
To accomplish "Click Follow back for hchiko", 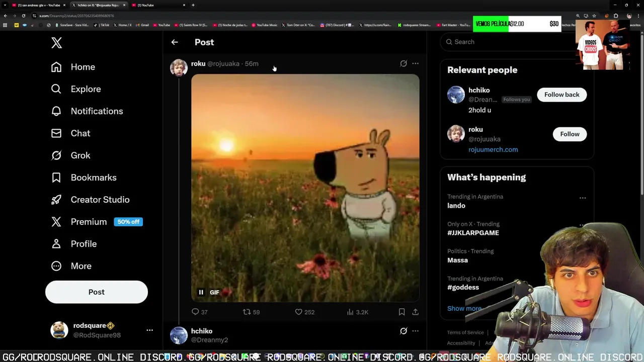I will (x=561, y=95).
